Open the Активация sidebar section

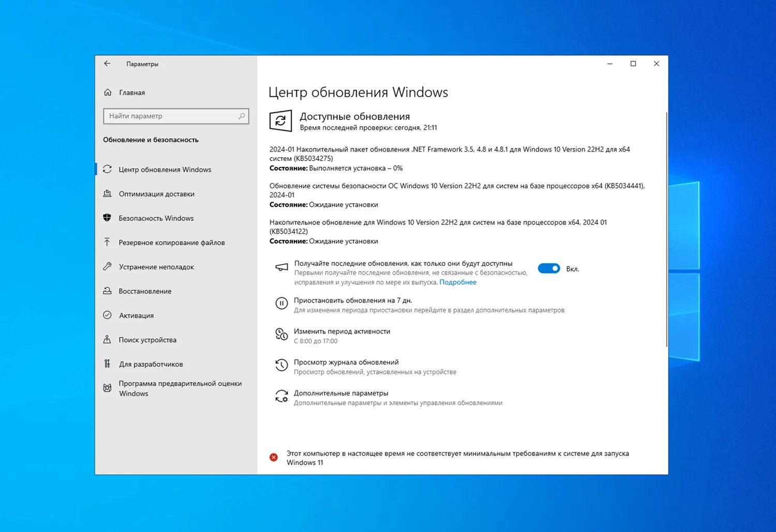click(176, 315)
